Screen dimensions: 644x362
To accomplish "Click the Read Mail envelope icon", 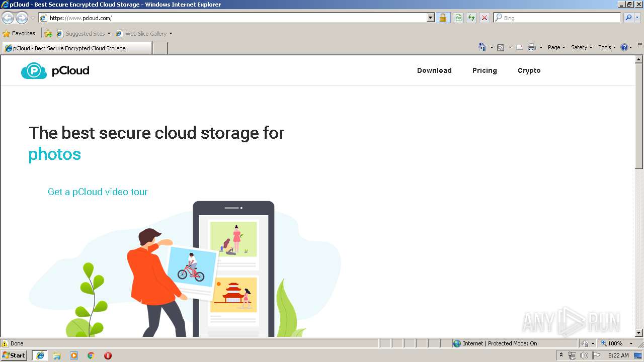I will (x=520, y=47).
